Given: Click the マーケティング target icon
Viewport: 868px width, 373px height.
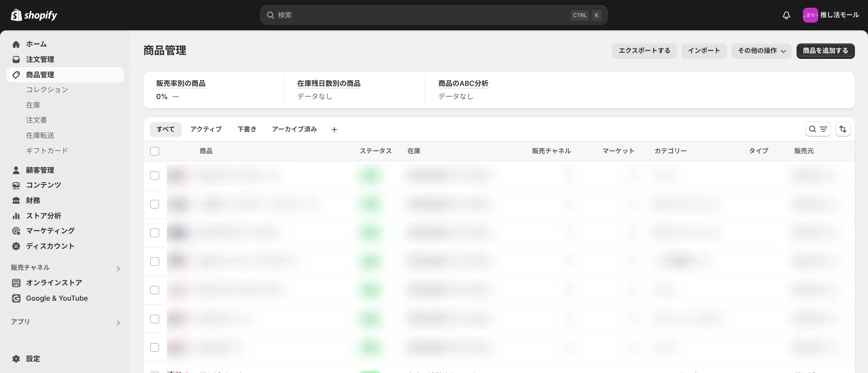Looking at the screenshot, I should tap(16, 231).
